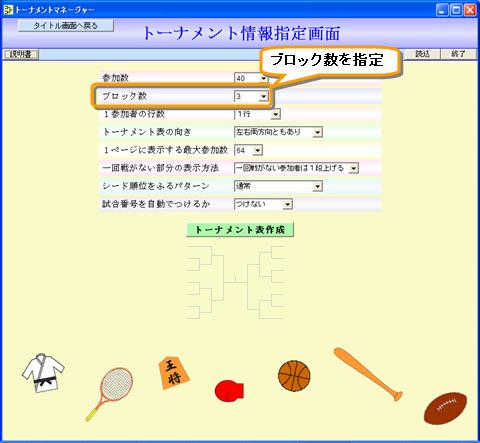The width and height of the screenshot is (480, 443).
Task: Click the basketball icon
Action: (294, 376)
